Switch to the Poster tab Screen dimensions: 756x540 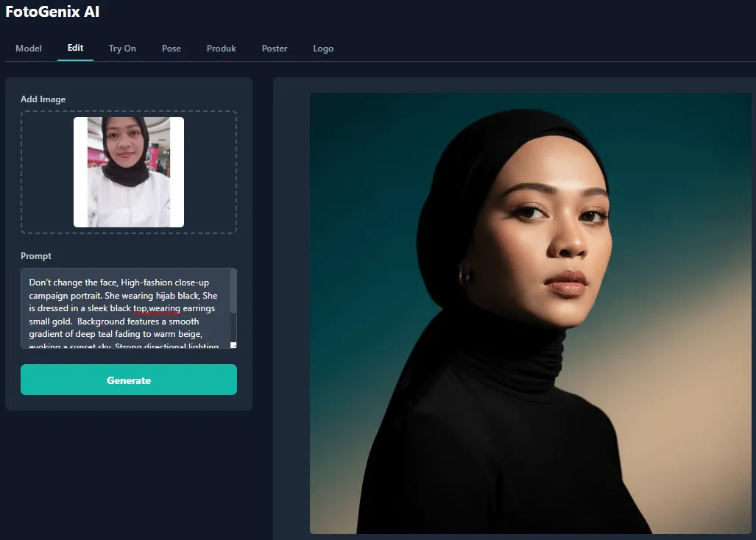click(274, 48)
